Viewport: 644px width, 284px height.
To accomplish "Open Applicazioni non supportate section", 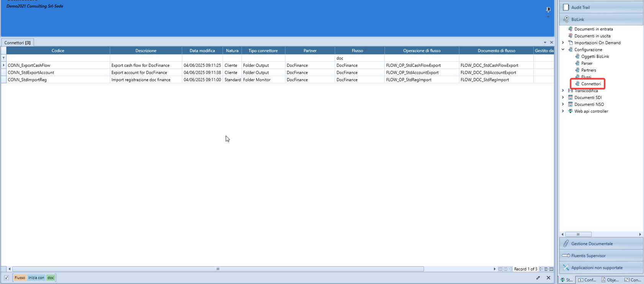I will [597, 268].
